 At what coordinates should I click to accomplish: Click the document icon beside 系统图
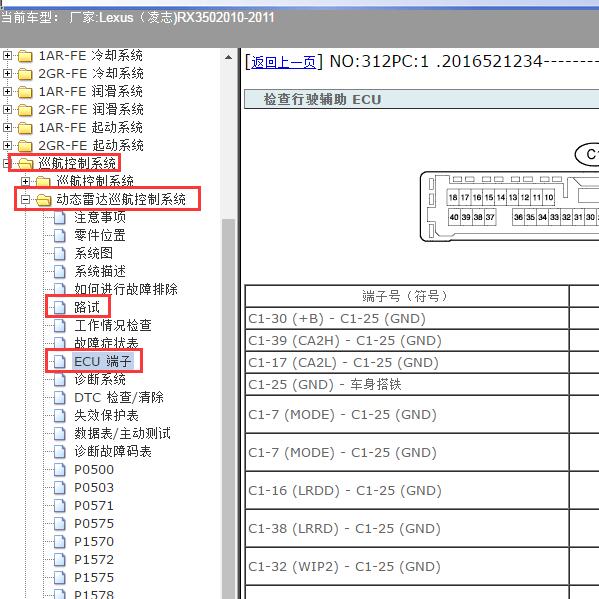[x=60, y=254]
